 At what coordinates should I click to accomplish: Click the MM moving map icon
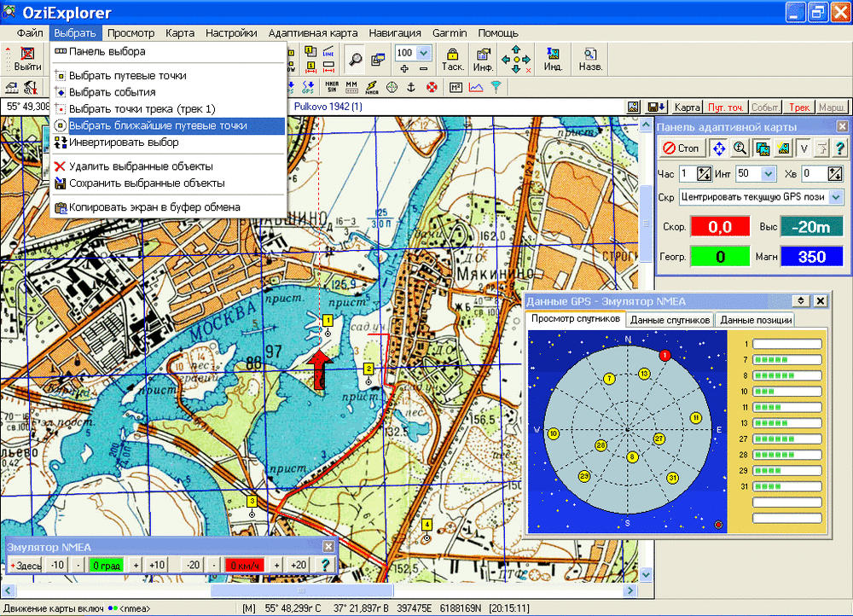tap(351, 87)
